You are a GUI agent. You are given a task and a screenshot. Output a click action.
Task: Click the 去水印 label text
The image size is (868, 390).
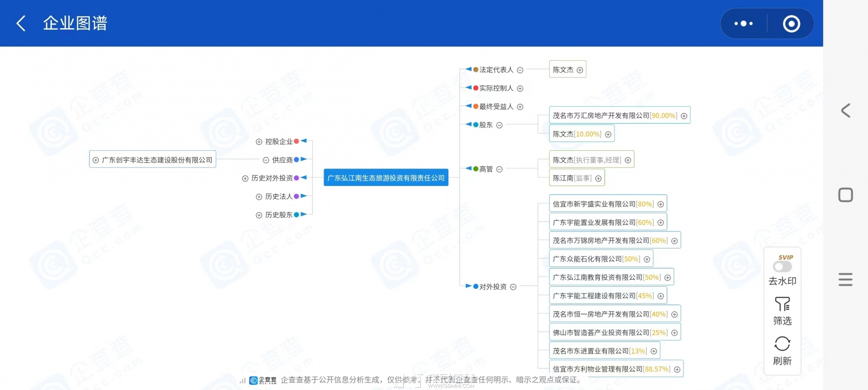(x=782, y=281)
